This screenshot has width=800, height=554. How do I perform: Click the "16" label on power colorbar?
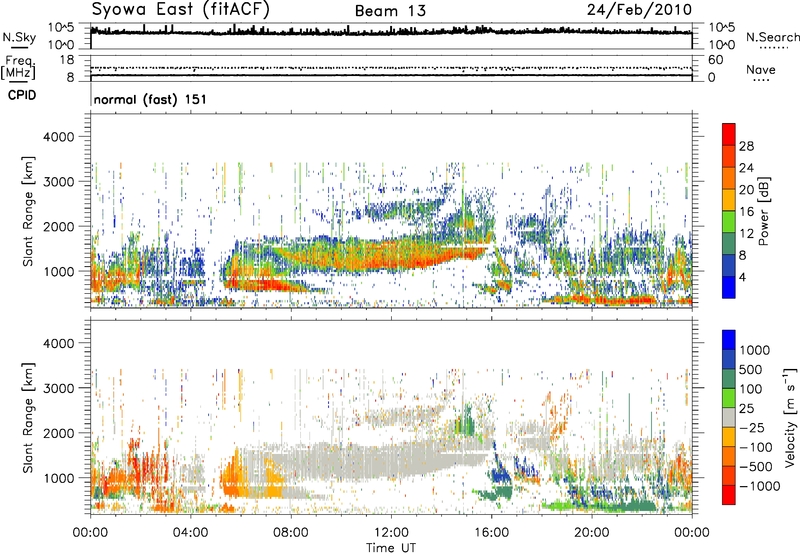coord(746,212)
